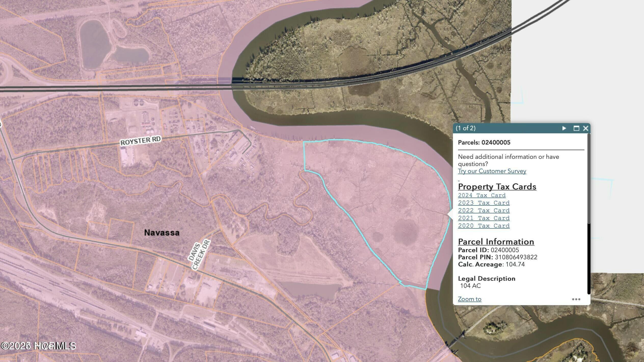Image resolution: width=644 pixels, height=362 pixels.
Task: Click the popup's vertical scrollbar
Action: [588, 178]
